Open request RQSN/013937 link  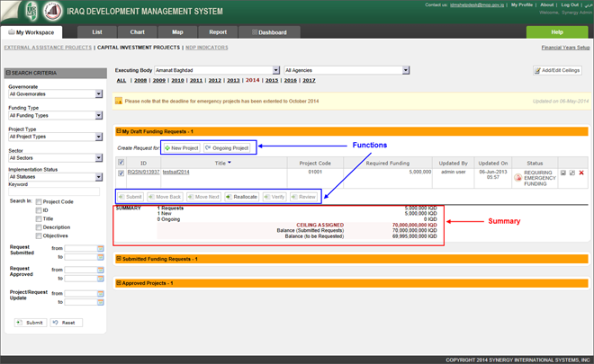[143, 172]
